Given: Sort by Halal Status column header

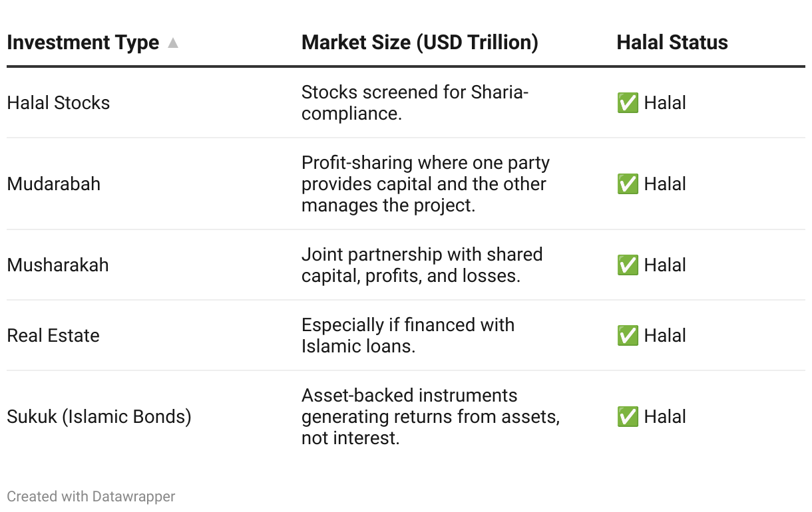Looking at the screenshot, I should coord(672,43).
